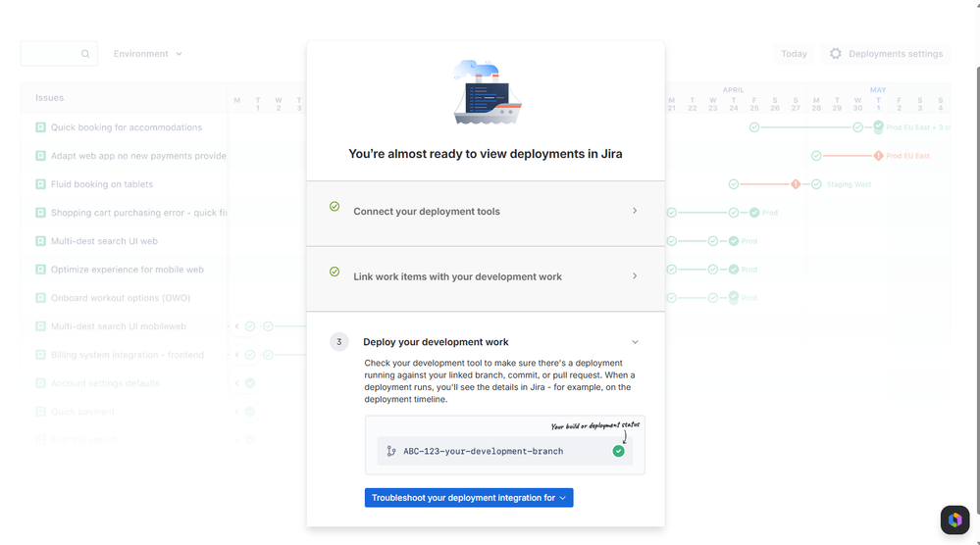Open issue Shopping cart purchasing error
This screenshot has height=545, width=980.
tap(138, 213)
